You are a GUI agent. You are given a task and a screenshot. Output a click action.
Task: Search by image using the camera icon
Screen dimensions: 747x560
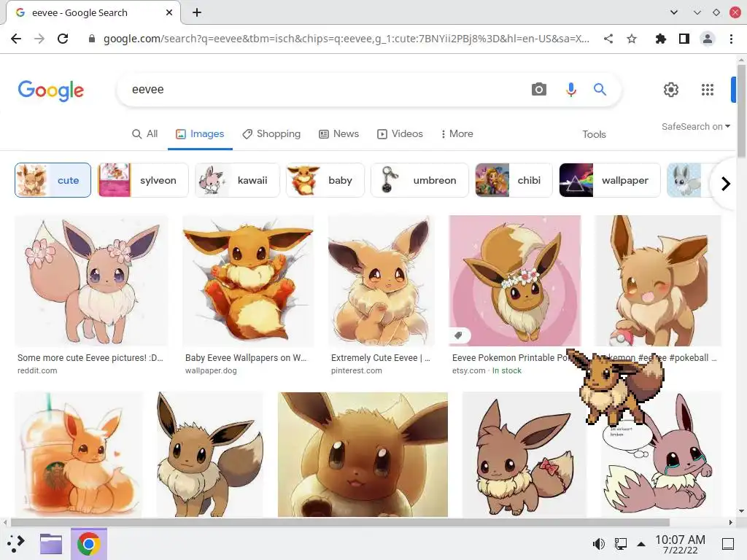pyautogui.click(x=539, y=89)
